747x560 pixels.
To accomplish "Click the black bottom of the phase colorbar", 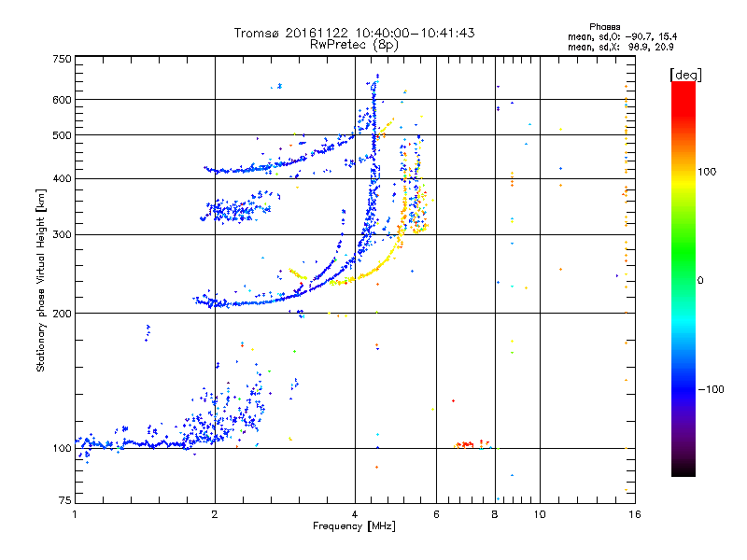I will coord(684,469).
